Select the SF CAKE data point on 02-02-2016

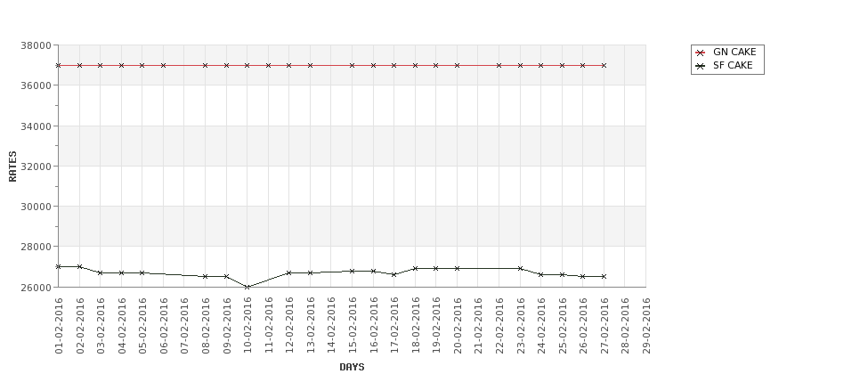(80, 267)
